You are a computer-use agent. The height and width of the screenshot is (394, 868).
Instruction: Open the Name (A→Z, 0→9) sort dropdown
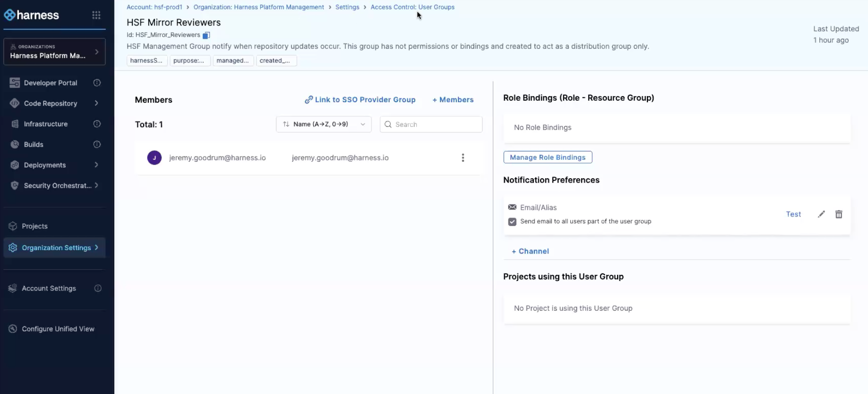324,124
